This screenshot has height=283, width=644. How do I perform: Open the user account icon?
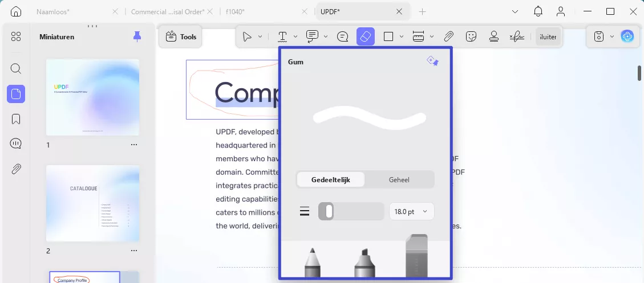pyautogui.click(x=561, y=11)
